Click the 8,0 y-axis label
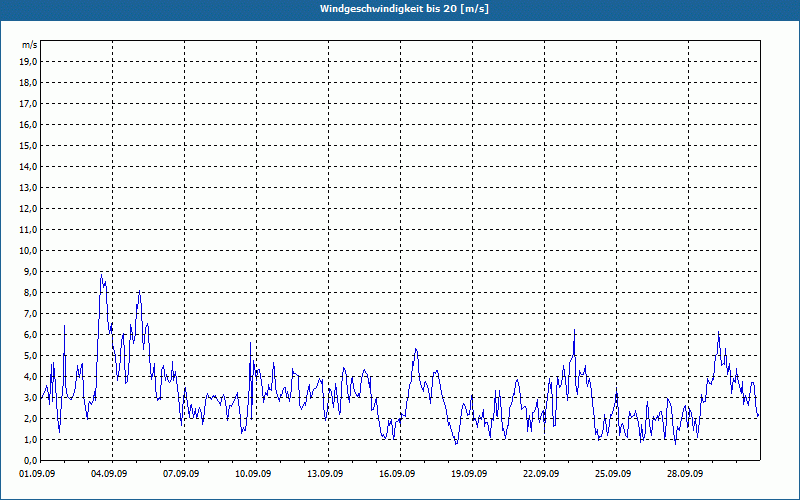Image resolution: width=800 pixels, height=500 pixels. [30, 292]
